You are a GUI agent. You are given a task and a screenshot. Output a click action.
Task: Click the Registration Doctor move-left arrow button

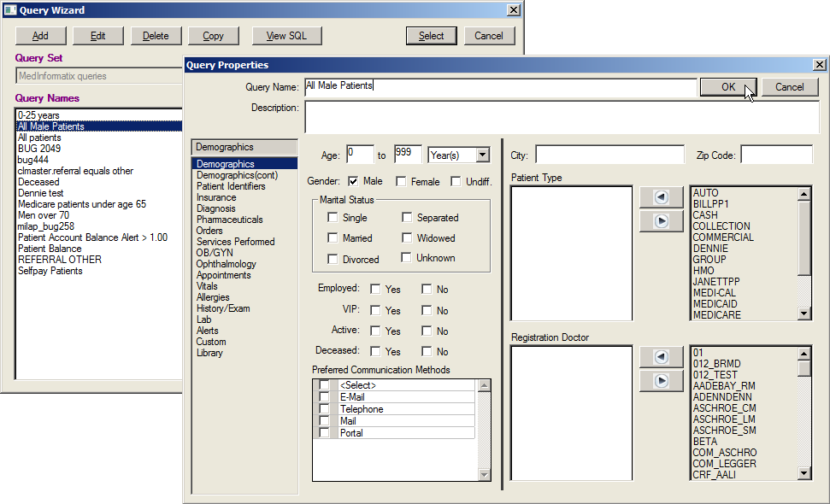[x=661, y=357]
